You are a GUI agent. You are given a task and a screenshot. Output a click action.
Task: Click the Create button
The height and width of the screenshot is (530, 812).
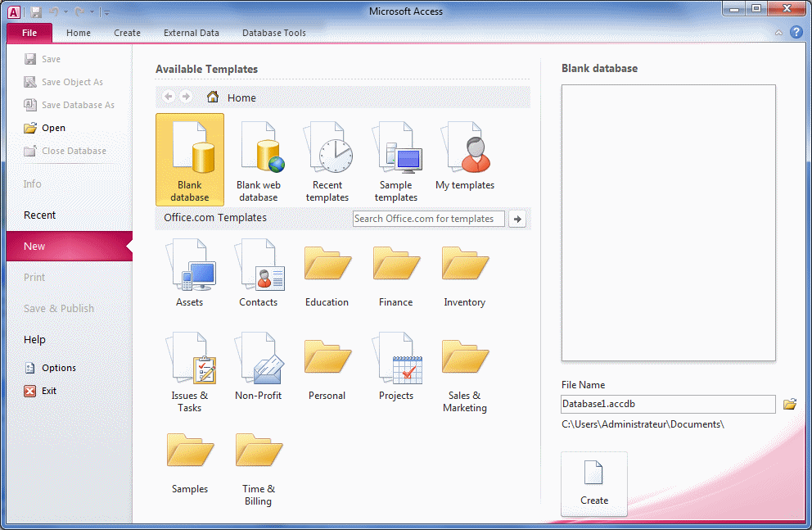click(x=593, y=483)
